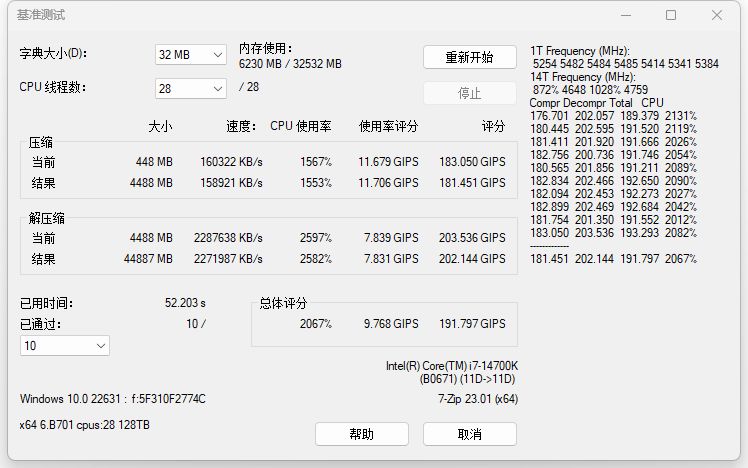Click the total rating 191.797 GIPS
The width and height of the screenshot is (748, 468).
472,323
